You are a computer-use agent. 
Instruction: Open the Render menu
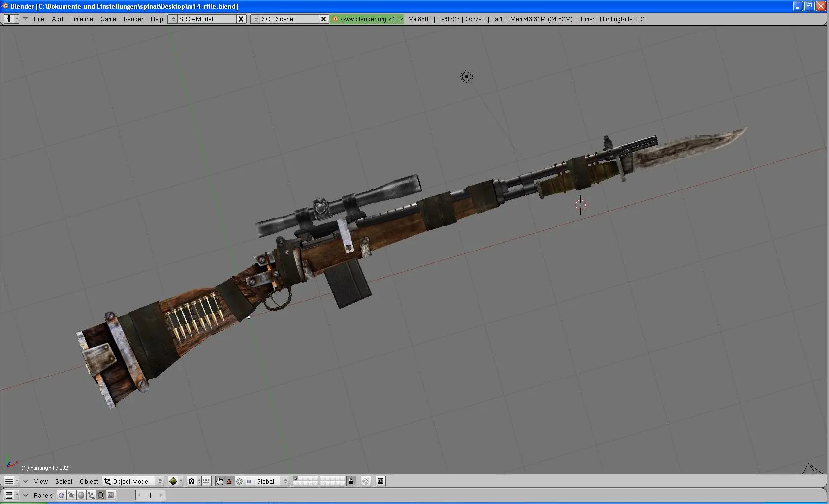(x=133, y=19)
